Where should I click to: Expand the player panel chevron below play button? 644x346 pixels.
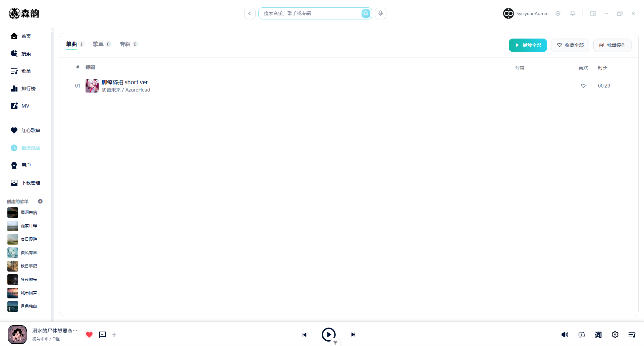coord(335,342)
